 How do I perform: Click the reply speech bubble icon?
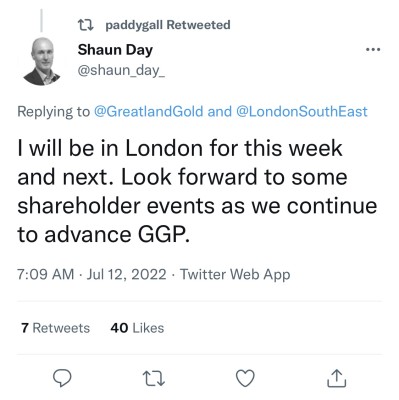pos(62,378)
